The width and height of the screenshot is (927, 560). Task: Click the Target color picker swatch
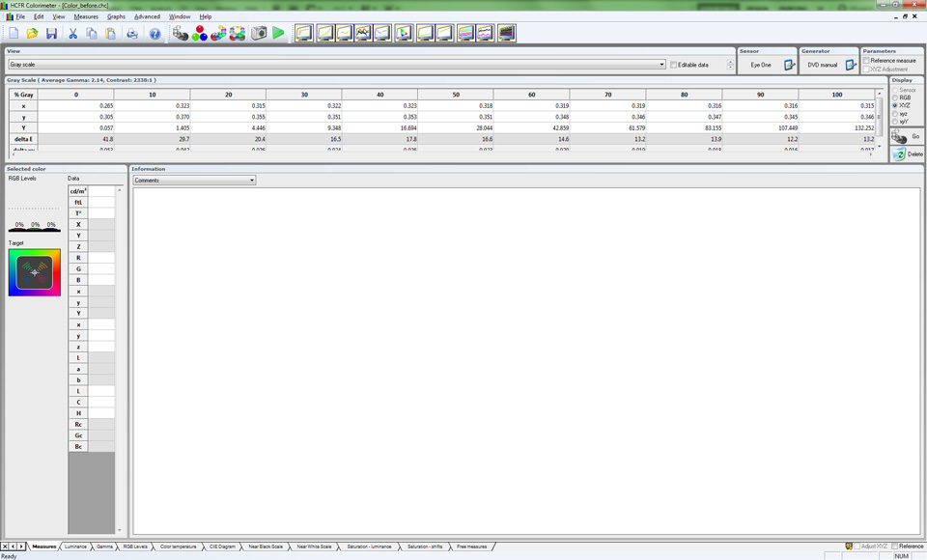click(x=35, y=272)
